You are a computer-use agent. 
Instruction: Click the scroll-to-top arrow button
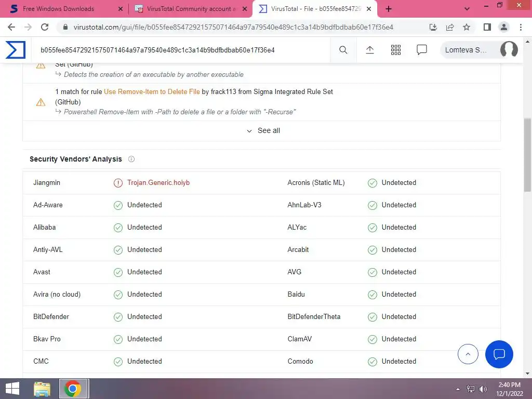[x=468, y=354]
